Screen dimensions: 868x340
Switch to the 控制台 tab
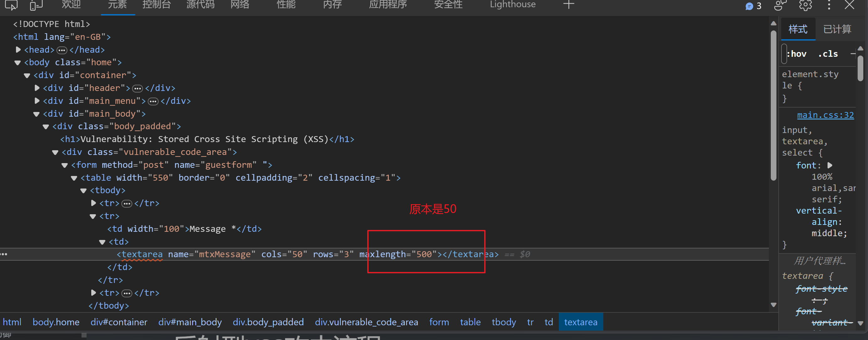[x=156, y=5]
